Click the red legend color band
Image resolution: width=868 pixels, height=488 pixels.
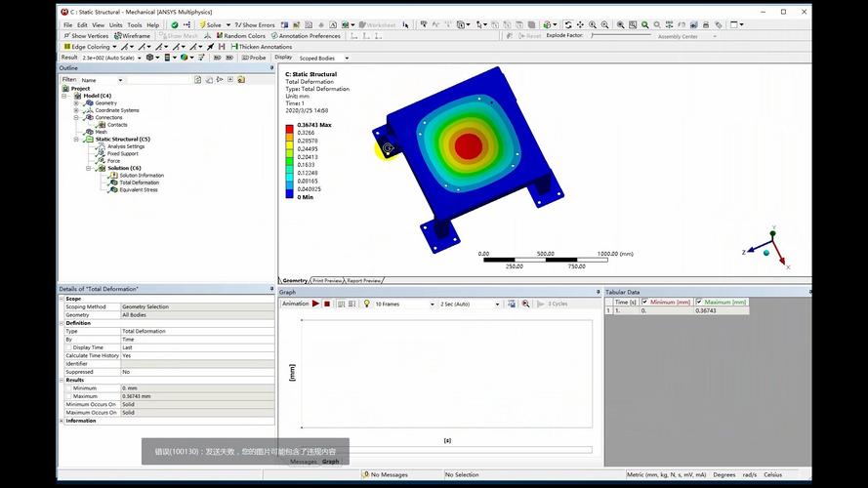[289, 129]
